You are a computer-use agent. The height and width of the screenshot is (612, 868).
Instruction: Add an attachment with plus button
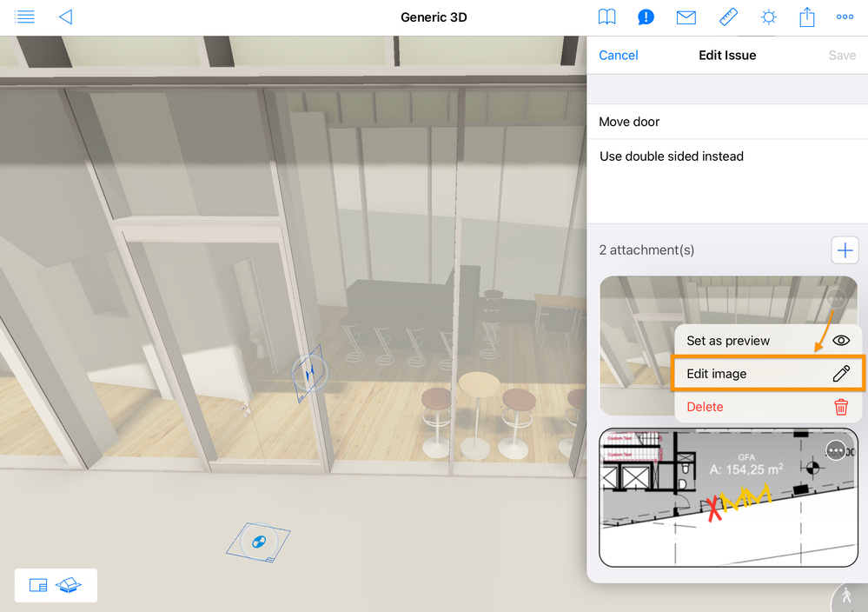coord(845,250)
